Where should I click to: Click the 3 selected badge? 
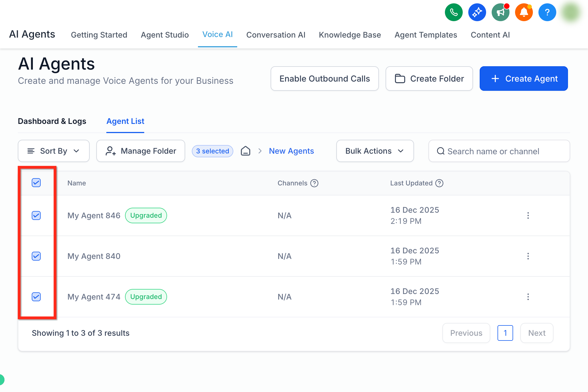coord(212,151)
